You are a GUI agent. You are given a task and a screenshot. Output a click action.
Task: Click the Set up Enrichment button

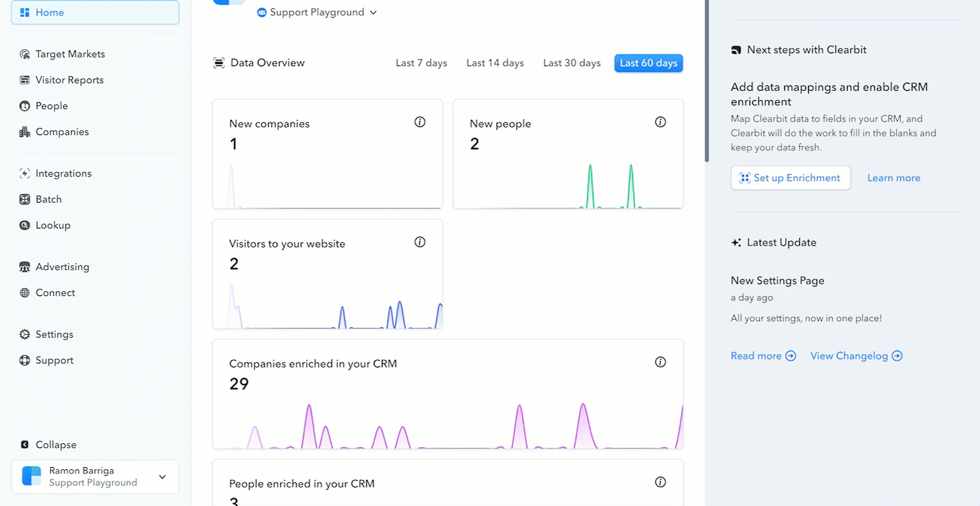(x=791, y=178)
